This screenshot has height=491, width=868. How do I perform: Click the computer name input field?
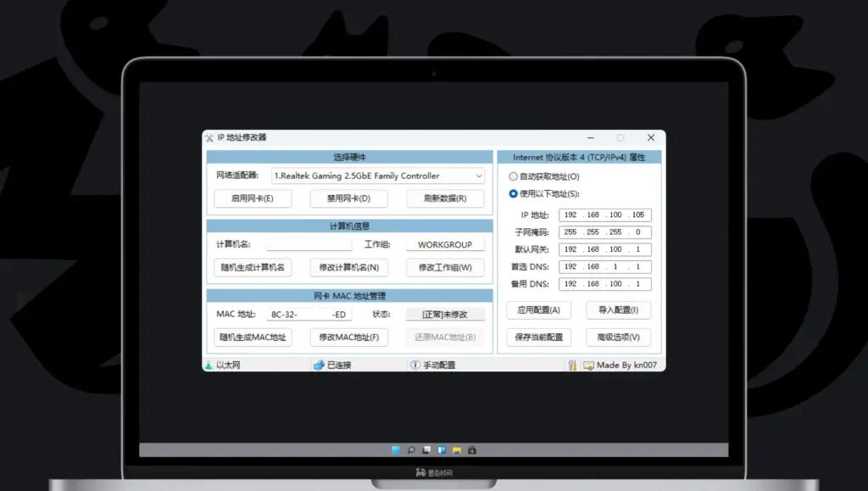pos(308,244)
